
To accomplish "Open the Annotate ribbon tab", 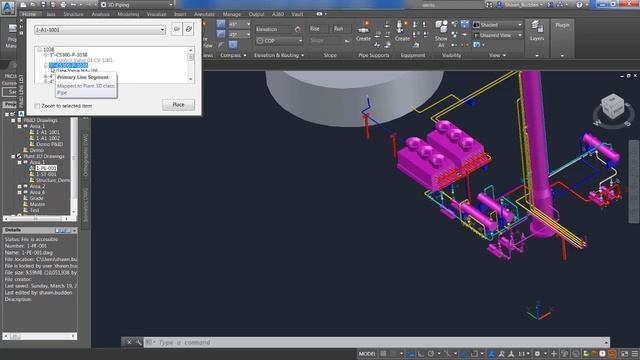I will click(204, 14).
